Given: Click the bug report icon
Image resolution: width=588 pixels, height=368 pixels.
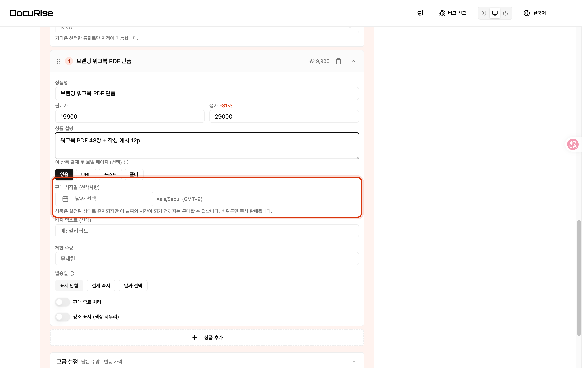Looking at the screenshot, I should click(x=442, y=13).
